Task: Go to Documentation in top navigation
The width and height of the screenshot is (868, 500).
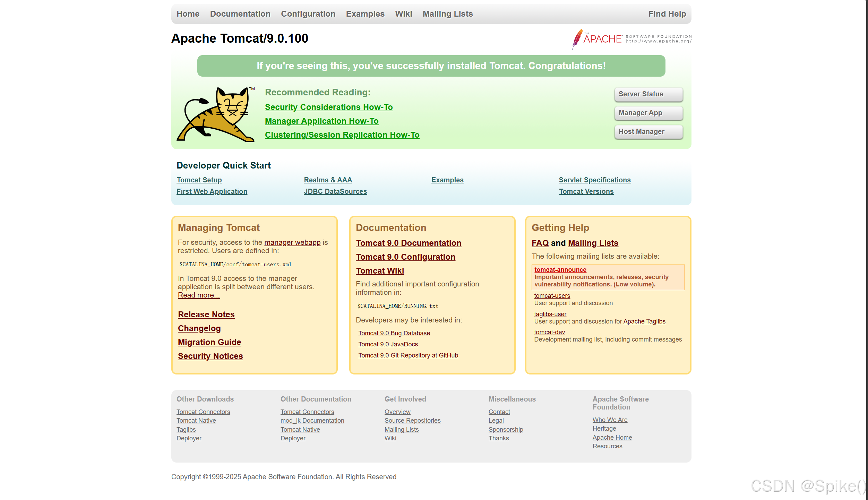Action: [x=240, y=14]
